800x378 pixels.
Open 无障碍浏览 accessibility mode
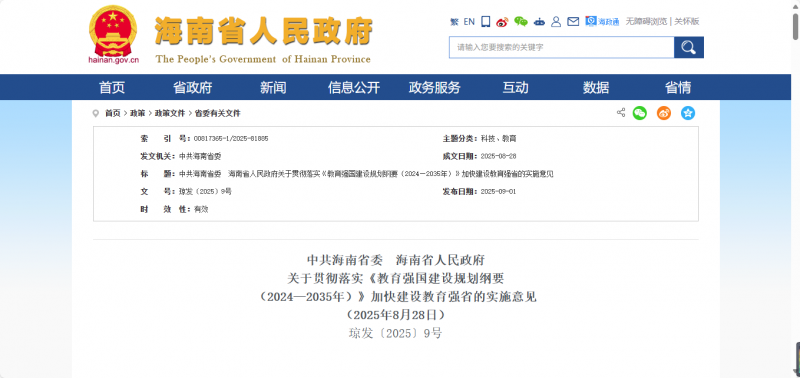(x=646, y=21)
